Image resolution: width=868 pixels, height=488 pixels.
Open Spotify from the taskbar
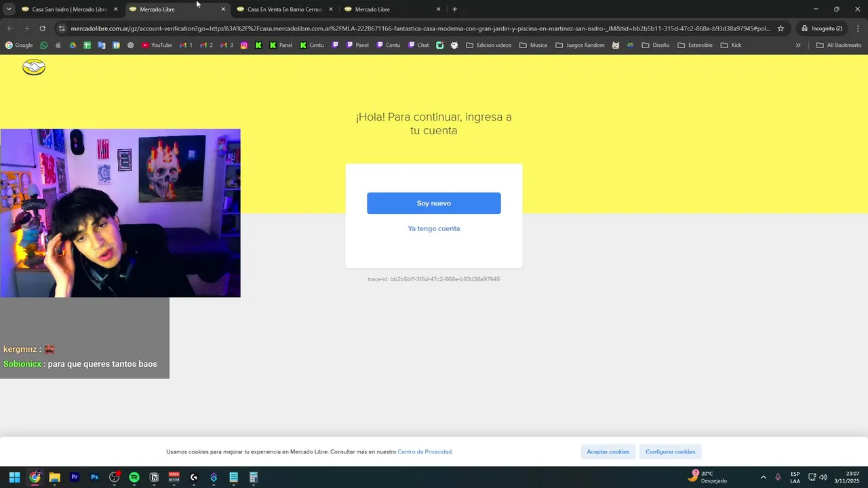click(134, 477)
